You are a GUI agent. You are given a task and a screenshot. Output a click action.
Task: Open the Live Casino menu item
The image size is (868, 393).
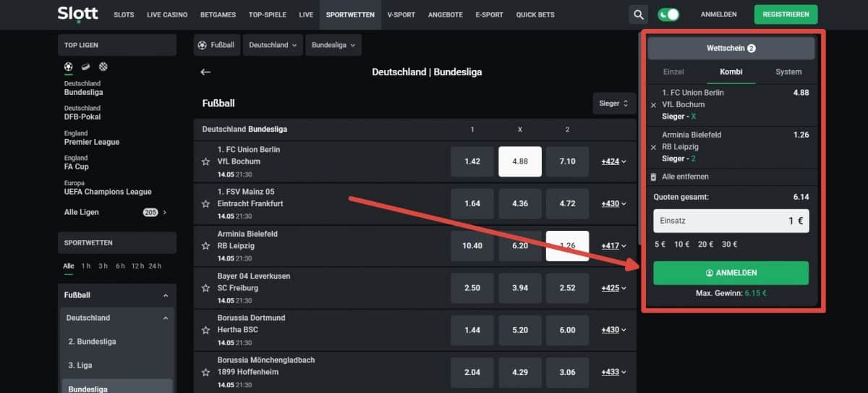coord(166,14)
